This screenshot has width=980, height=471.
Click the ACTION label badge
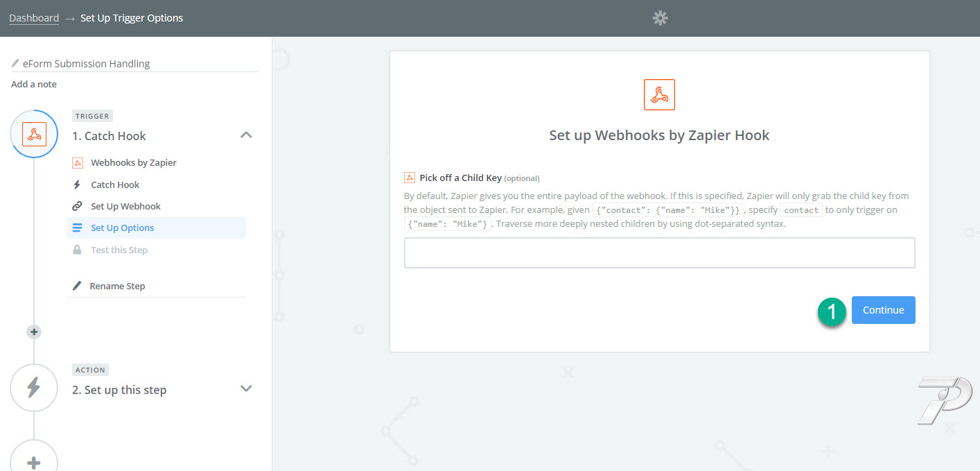[x=90, y=370]
